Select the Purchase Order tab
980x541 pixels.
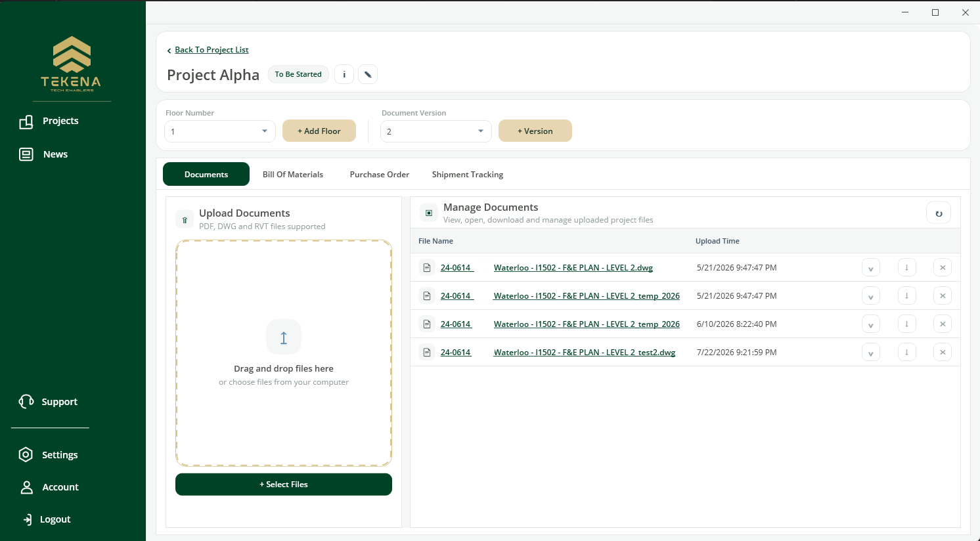coord(380,175)
